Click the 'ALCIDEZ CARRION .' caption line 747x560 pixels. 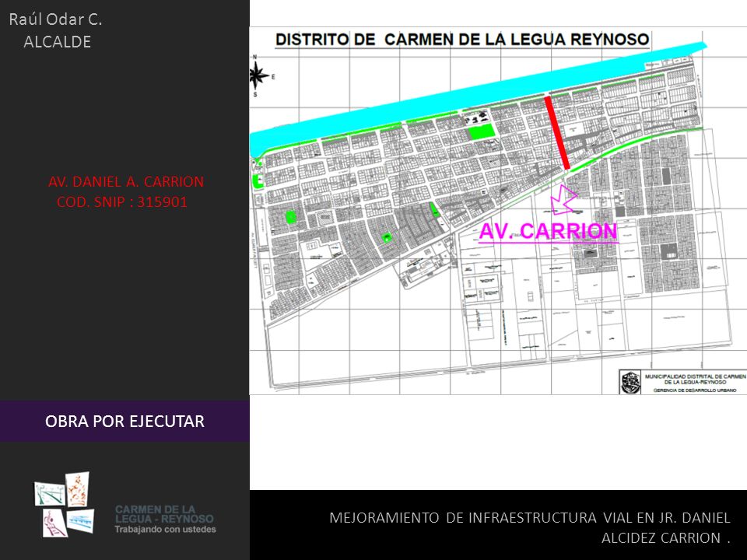coord(666,538)
